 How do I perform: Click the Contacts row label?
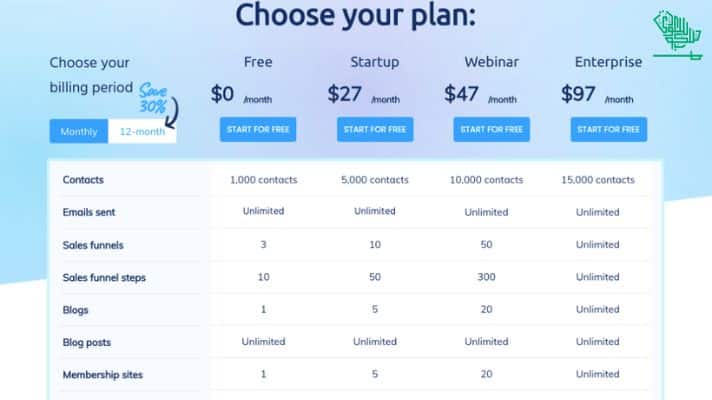pyautogui.click(x=83, y=180)
